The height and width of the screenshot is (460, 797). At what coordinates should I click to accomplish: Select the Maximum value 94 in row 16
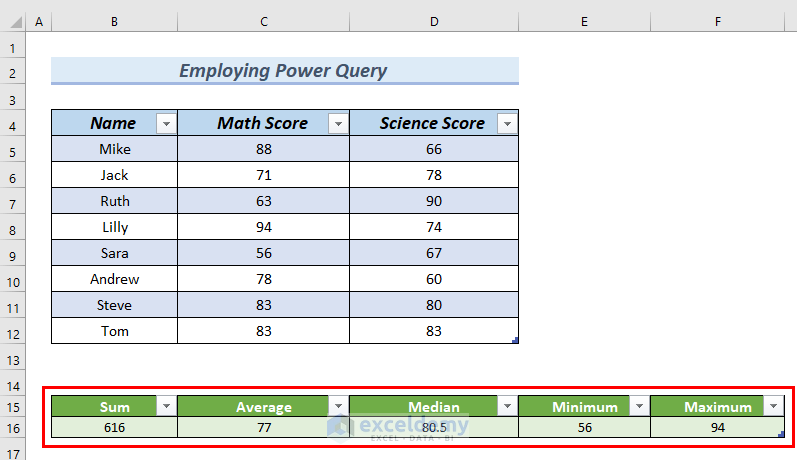718,427
